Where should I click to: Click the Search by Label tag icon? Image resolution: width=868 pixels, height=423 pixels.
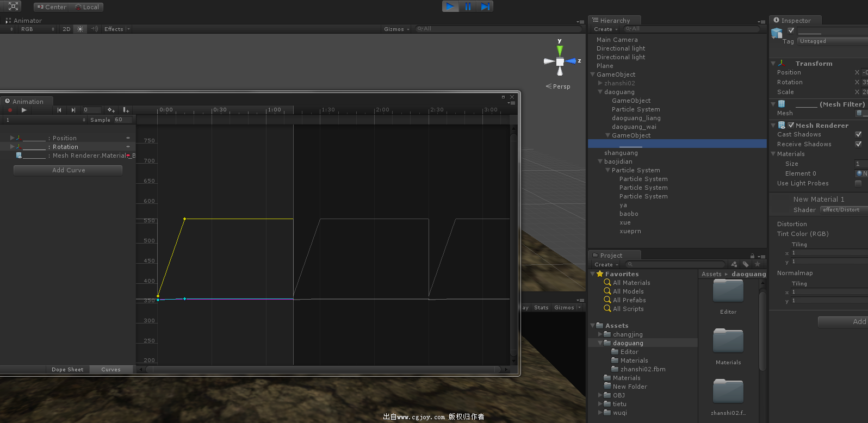coord(746,264)
